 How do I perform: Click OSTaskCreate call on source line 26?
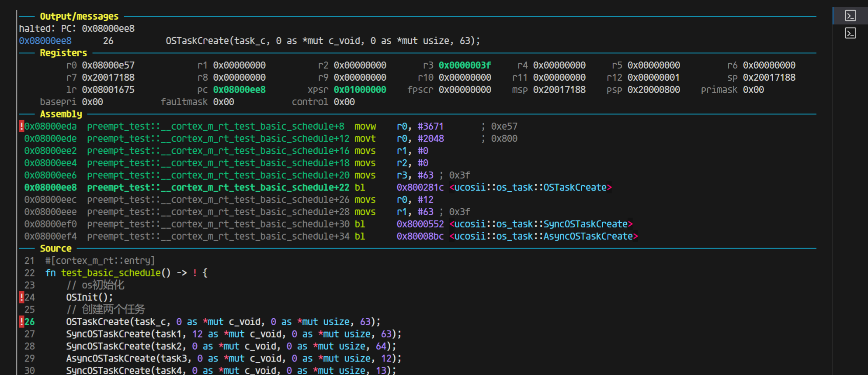click(x=223, y=322)
